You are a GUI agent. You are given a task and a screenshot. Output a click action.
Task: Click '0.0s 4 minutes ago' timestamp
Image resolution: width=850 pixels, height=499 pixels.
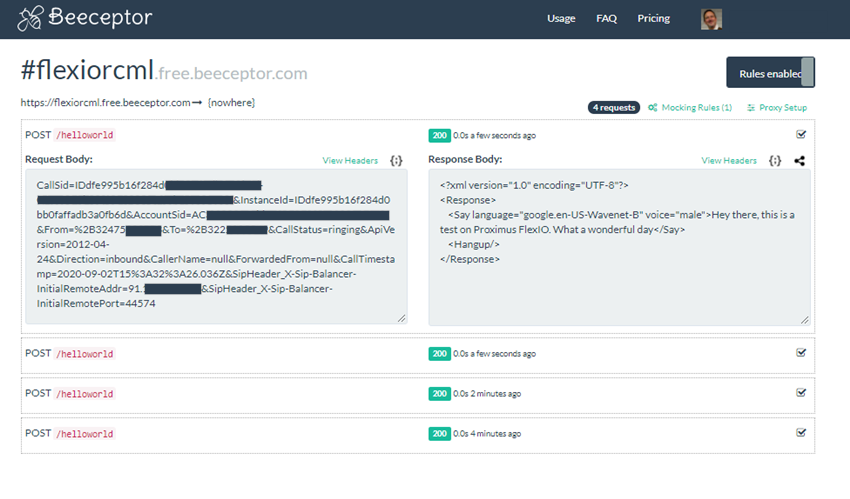coord(487,433)
